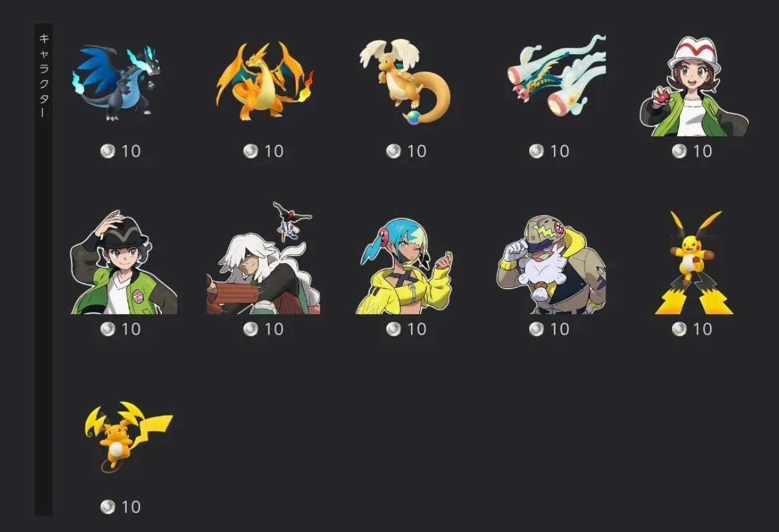Image resolution: width=779 pixels, height=532 pixels.
Task: Click the coin price below blue-haired girl
Action: [x=405, y=329]
